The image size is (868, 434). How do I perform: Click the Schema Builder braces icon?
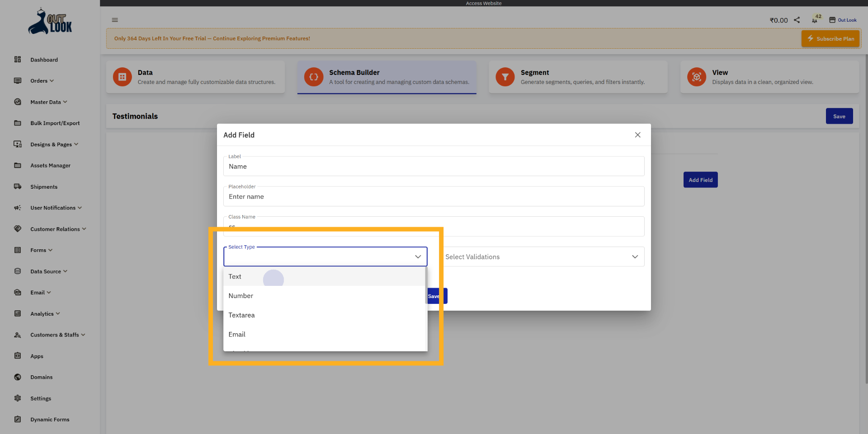coord(314,77)
